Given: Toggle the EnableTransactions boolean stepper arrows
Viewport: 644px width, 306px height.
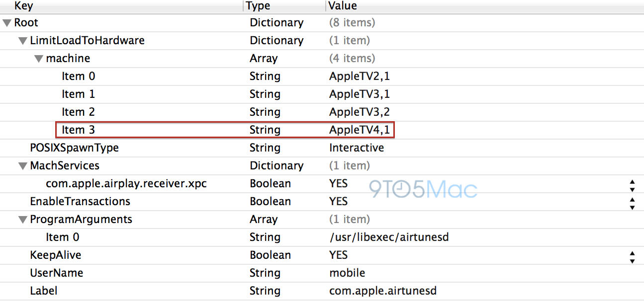Looking at the screenshot, I should (x=632, y=202).
